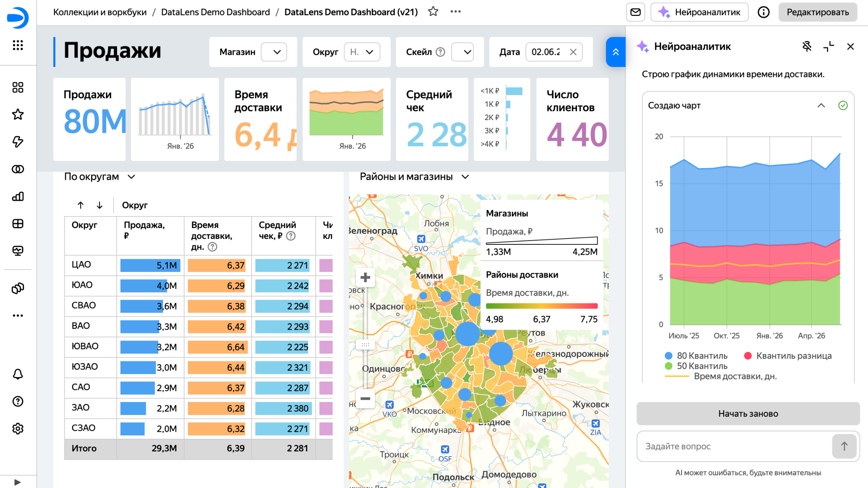Open the dashboard info icon
868x488 pixels.
click(x=763, y=12)
